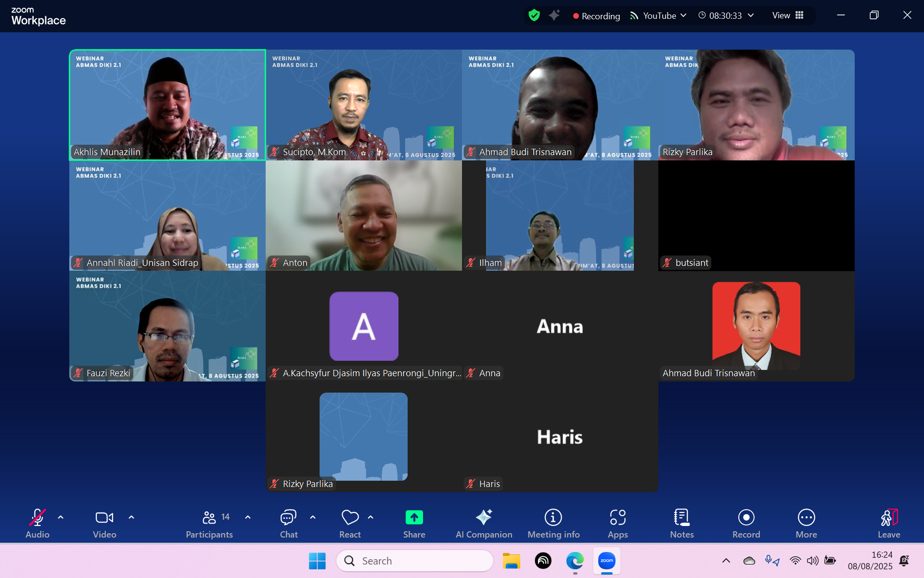The height and width of the screenshot is (578, 924).
Task: Mute audio using the Audio icon
Action: pyautogui.click(x=37, y=517)
